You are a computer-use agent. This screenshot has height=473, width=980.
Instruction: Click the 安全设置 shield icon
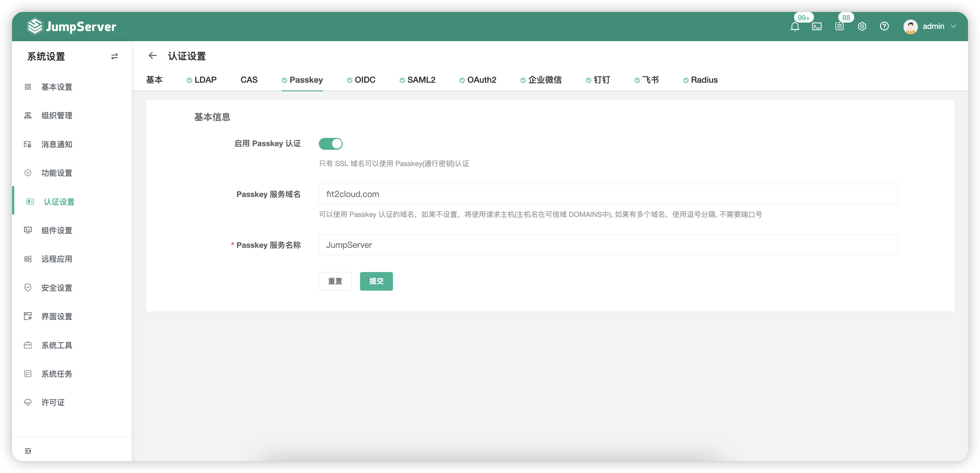tap(28, 288)
